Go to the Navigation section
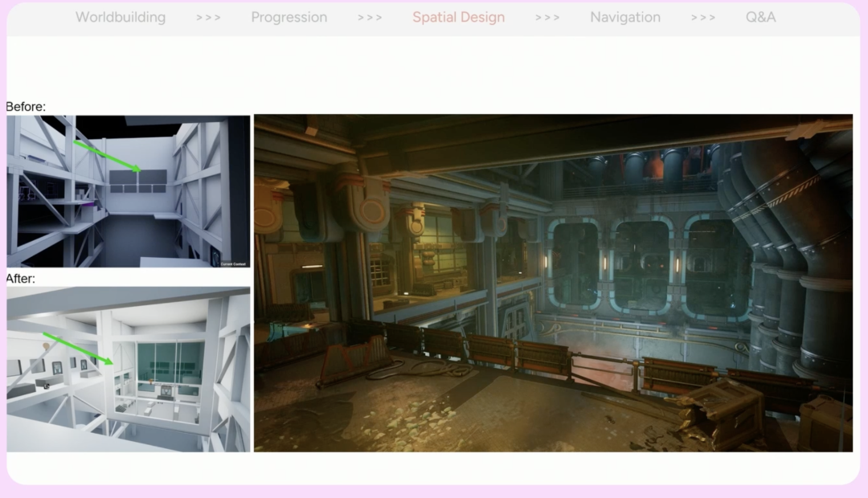The image size is (868, 498). (625, 17)
